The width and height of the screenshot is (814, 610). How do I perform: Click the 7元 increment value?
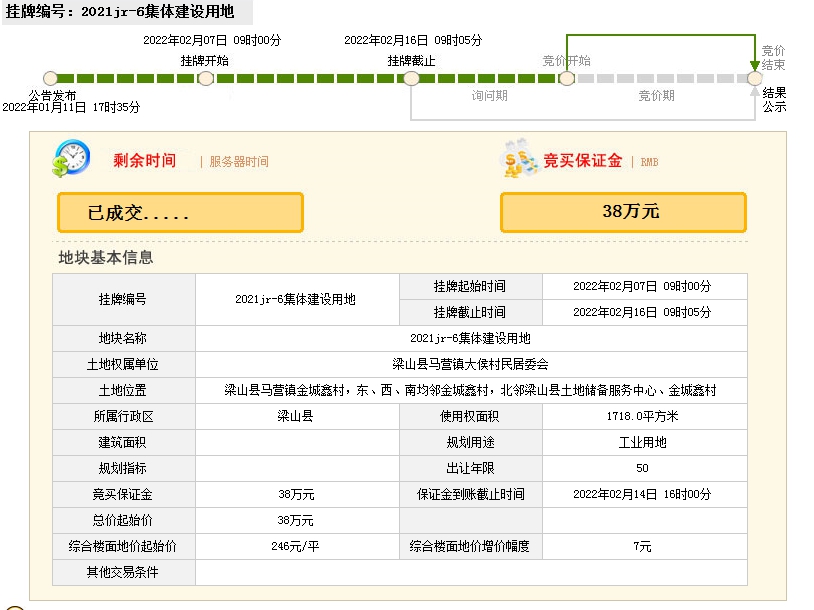click(642, 546)
